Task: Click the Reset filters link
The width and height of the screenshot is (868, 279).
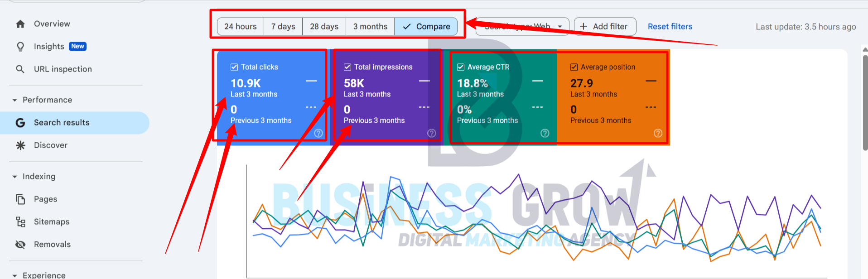Action: (670, 27)
